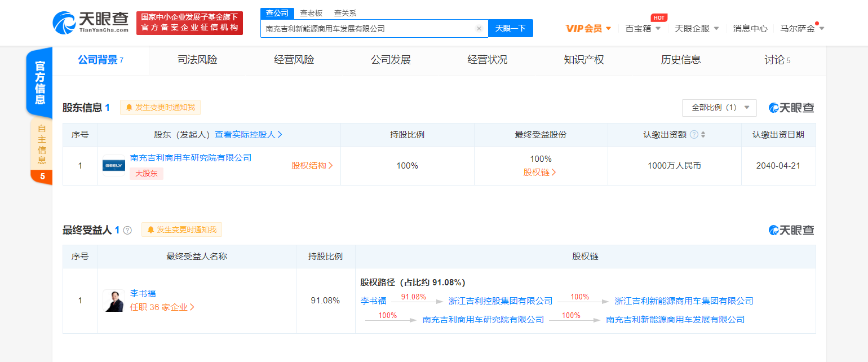Switch to the 司法风险 tab
Viewport: 868px width, 362px height.
(197, 60)
